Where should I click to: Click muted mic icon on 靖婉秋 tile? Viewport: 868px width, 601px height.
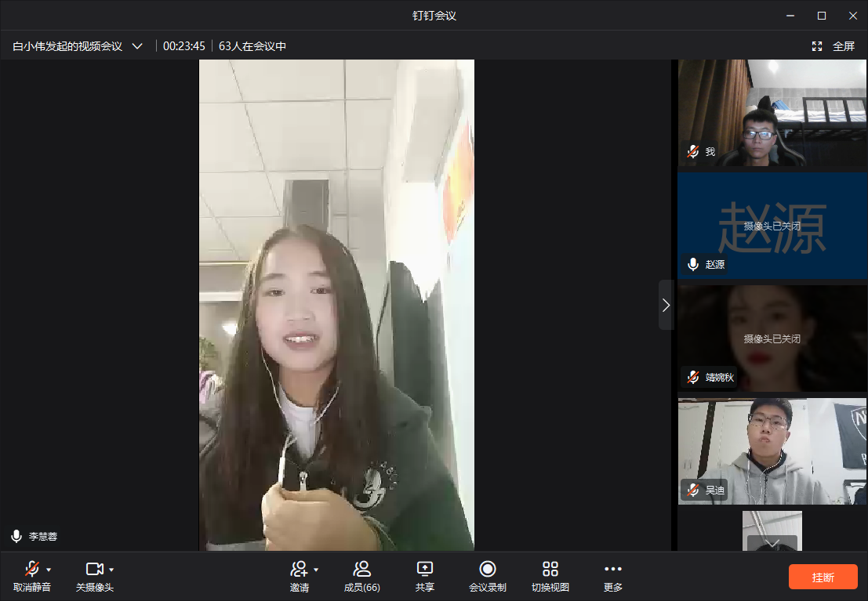[x=692, y=378]
